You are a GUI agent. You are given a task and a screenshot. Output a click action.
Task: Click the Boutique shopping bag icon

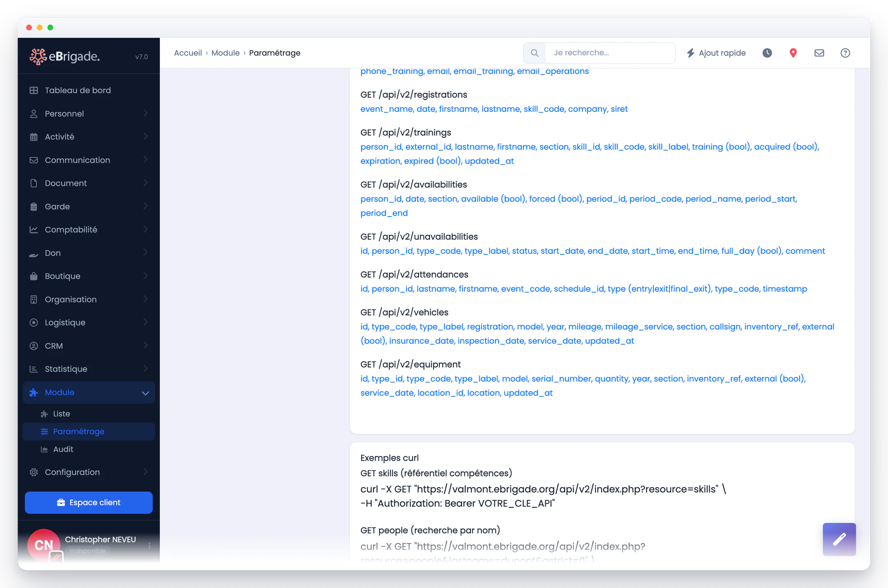[x=34, y=276]
